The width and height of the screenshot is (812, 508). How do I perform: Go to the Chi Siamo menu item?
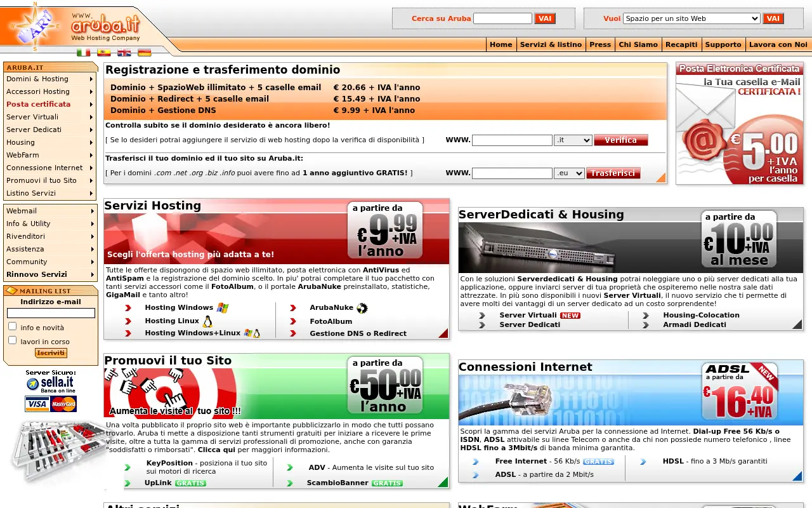(x=638, y=44)
